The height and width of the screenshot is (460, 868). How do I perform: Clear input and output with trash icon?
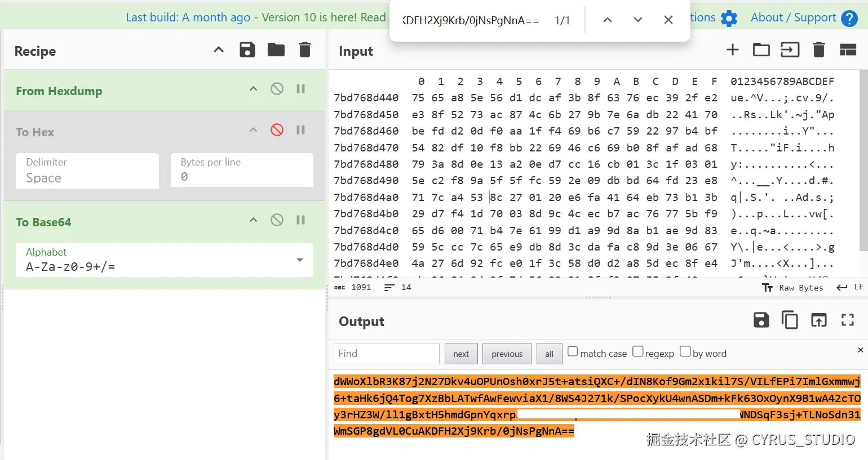tap(819, 50)
